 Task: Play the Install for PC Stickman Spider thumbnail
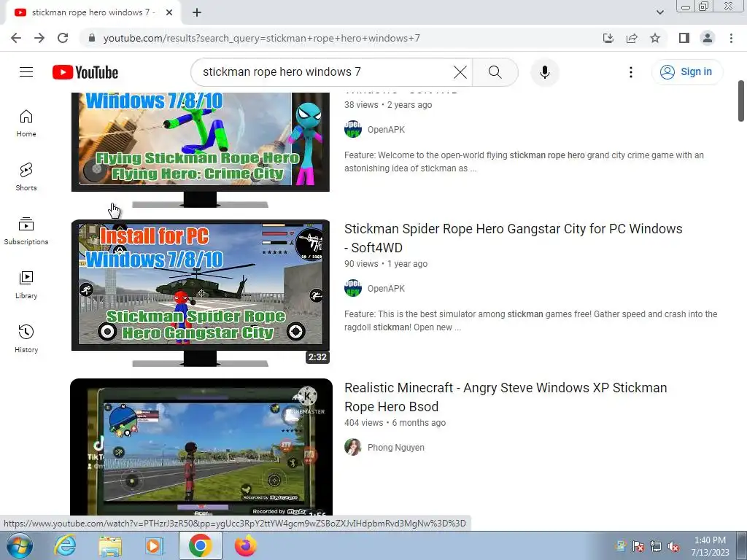[x=201, y=293]
